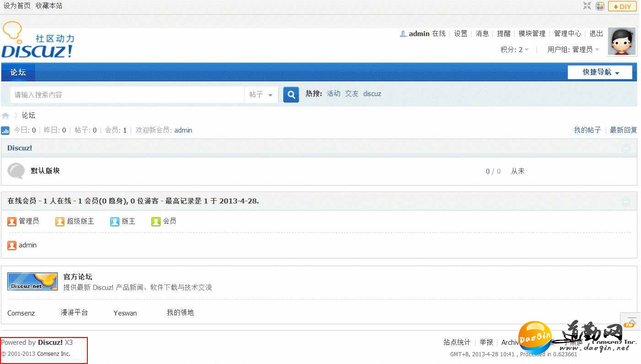Open the 帖子 search type dropdown
The height and width of the screenshot is (364, 641).
[261, 95]
